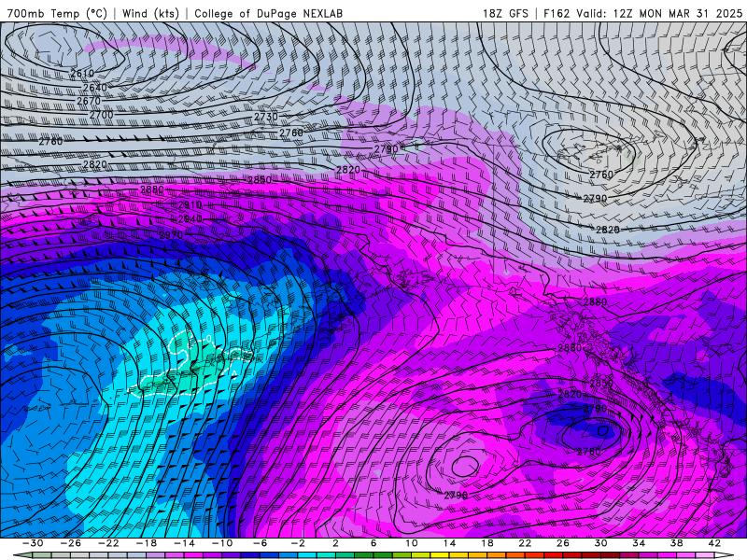Screen dimensions: 747x560
Task: Click the "12Z MON MAR 31 2025" valid time
Action: tap(678, 14)
